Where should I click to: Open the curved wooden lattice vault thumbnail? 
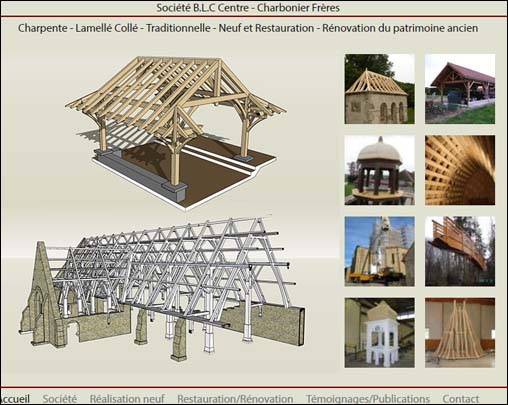(460, 170)
